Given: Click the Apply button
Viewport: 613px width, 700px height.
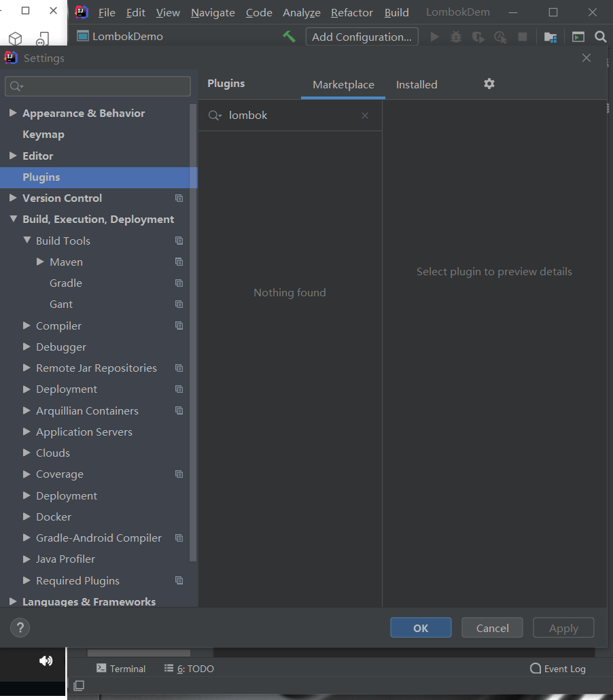Looking at the screenshot, I should (563, 628).
